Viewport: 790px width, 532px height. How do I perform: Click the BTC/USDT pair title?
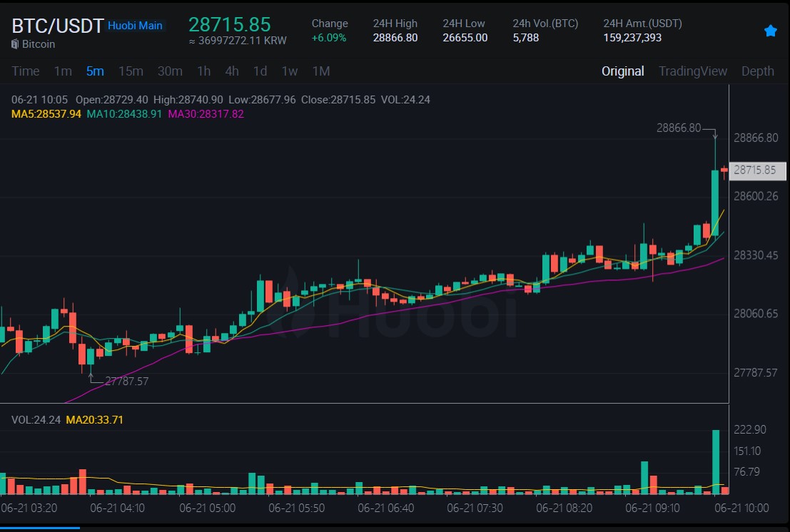(57, 26)
